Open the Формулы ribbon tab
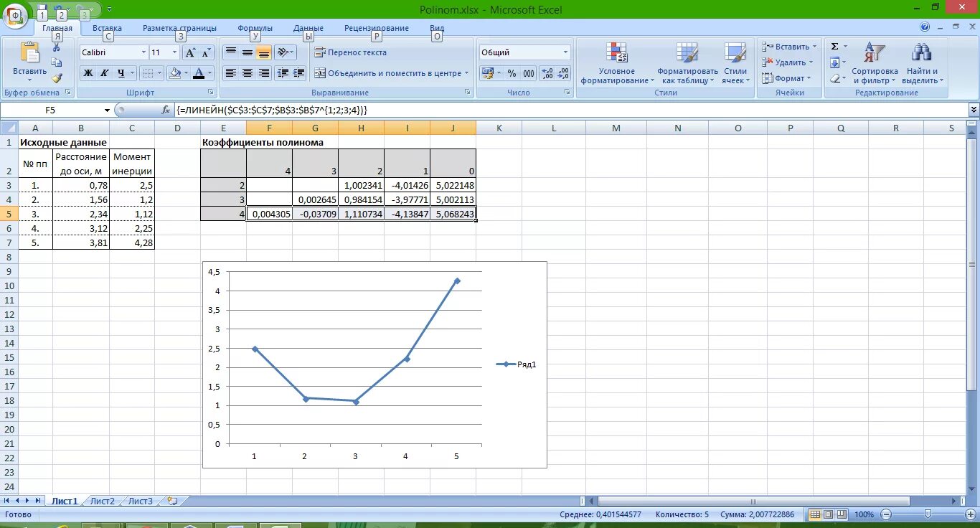Viewport: 980px width, 528px height. [255, 28]
